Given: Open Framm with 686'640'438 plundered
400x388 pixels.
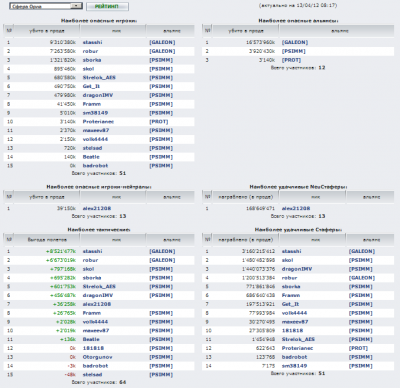Looking at the screenshot, I should point(291,295).
